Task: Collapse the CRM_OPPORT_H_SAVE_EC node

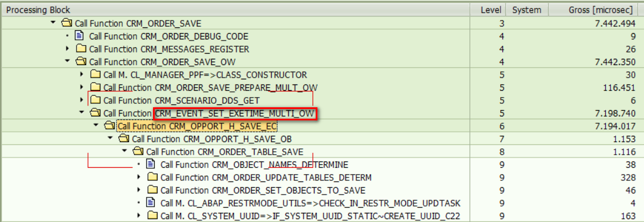Action: click(96, 125)
